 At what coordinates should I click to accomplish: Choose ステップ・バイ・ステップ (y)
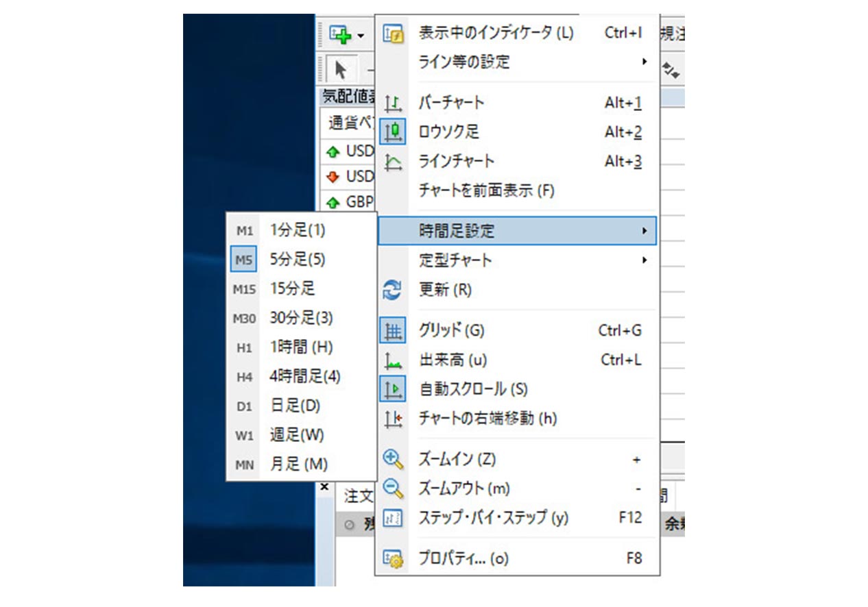pyautogui.click(x=517, y=517)
